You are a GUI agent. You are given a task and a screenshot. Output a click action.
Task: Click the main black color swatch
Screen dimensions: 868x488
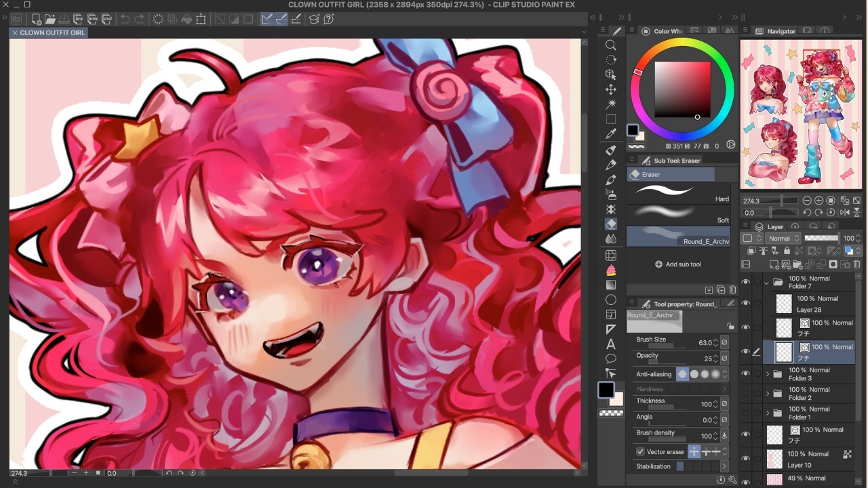606,390
